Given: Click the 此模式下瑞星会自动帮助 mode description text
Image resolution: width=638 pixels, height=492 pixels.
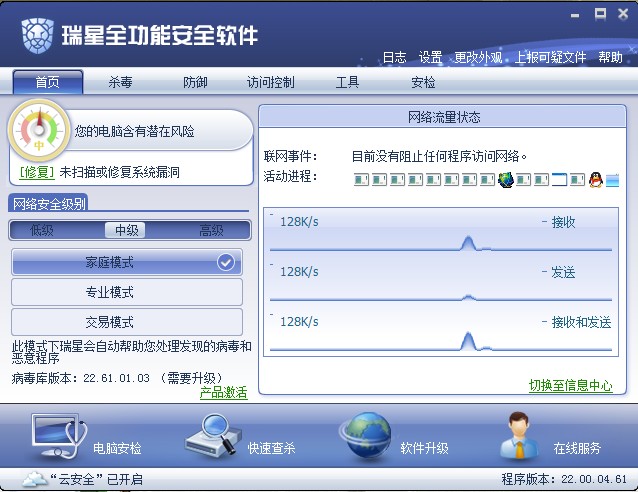Looking at the screenshot, I should click(x=131, y=352).
